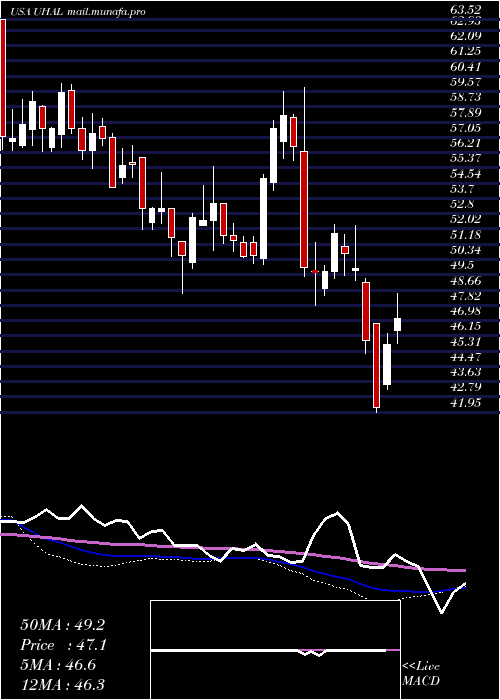This screenshot has width=500, height=700.
Task: Select the 43.63 price axis label
Action: click(x=466, y=372)
